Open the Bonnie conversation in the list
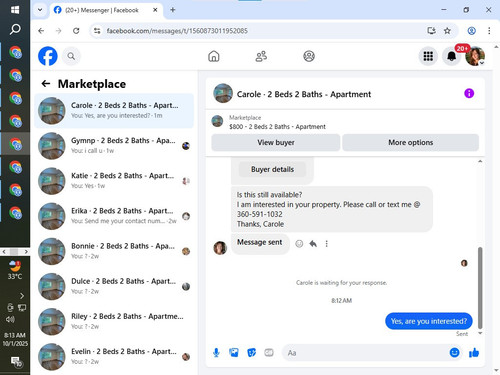The image size is (500, 375). 114,251
